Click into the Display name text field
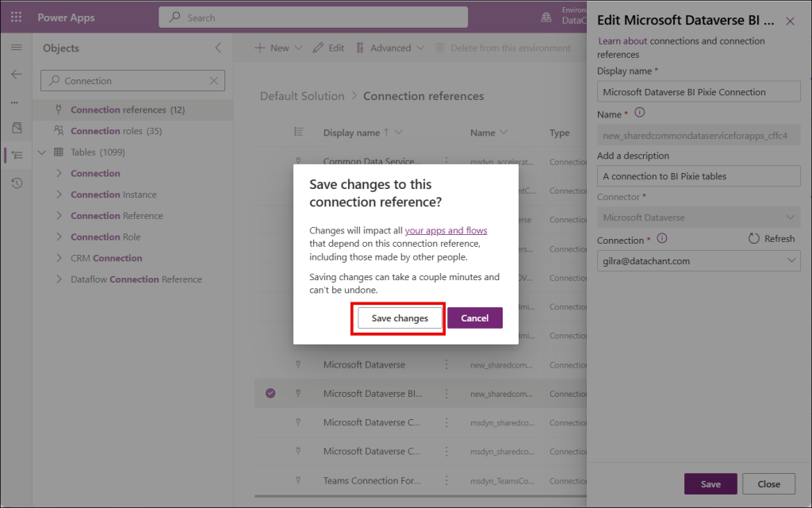Viewport: 812px width, 508px height. click(x=698, y=92)
